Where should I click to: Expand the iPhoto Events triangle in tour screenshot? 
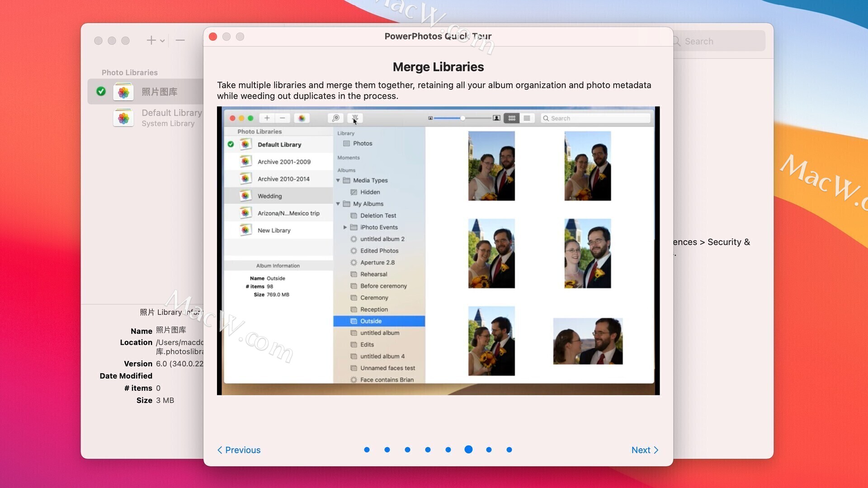point(345,227)
